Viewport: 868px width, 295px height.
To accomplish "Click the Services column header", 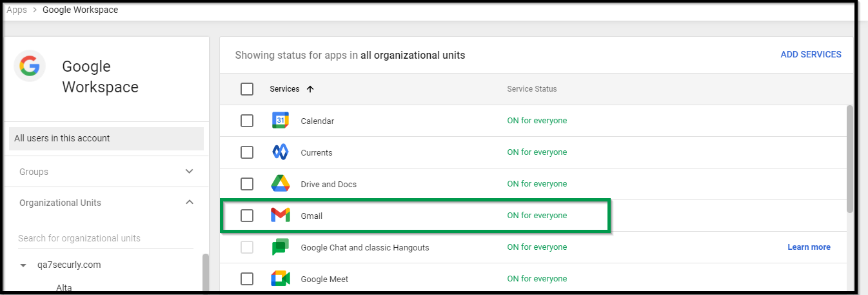I will pos(284,89).
